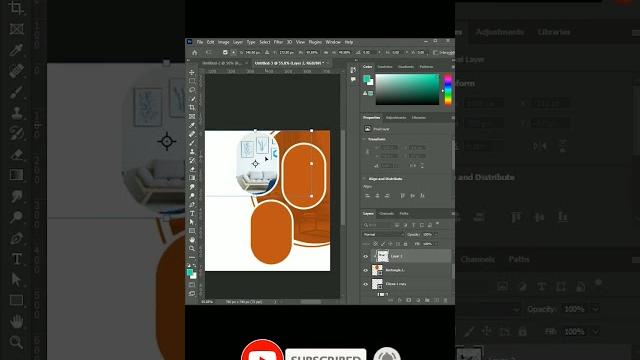Open the Paths tab
The image size is (640, 360).
(404, 213)
